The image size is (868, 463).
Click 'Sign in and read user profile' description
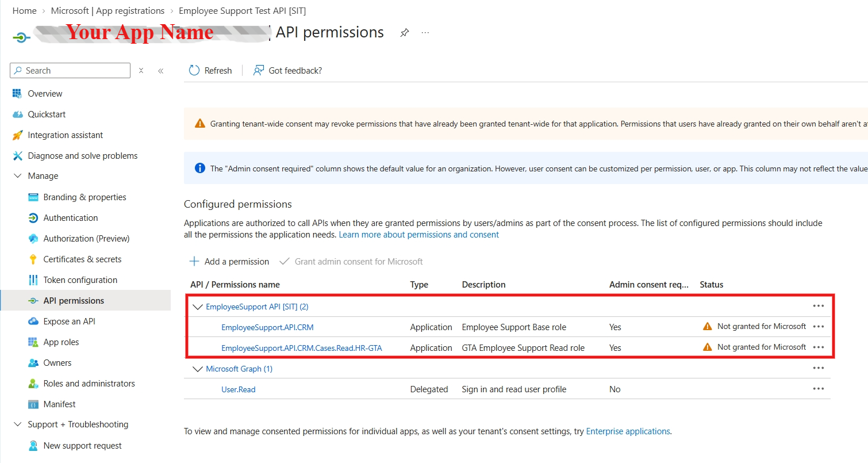pyautogui.click(x=514, y=389)
